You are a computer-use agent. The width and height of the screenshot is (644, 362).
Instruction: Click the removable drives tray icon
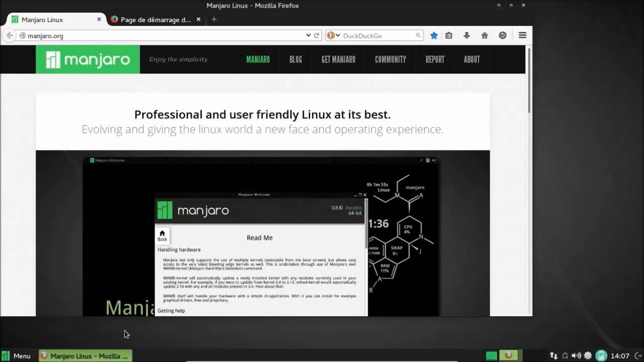(565, 355)
